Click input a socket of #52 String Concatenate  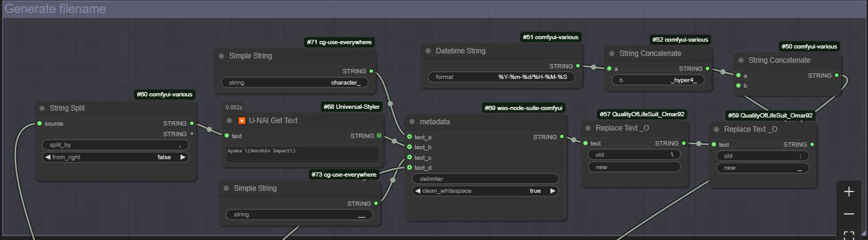610,69
